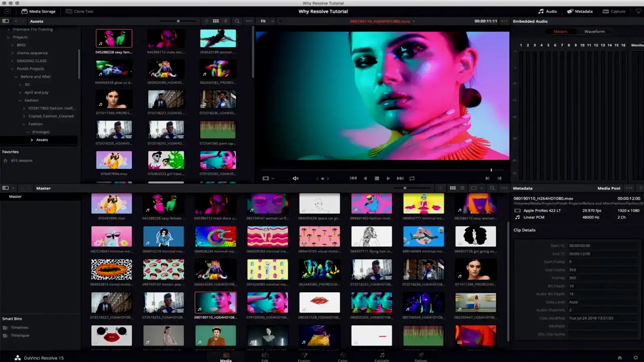
Task: Adjust media storage thumbnail size slider
Action: tap(178, 21)
